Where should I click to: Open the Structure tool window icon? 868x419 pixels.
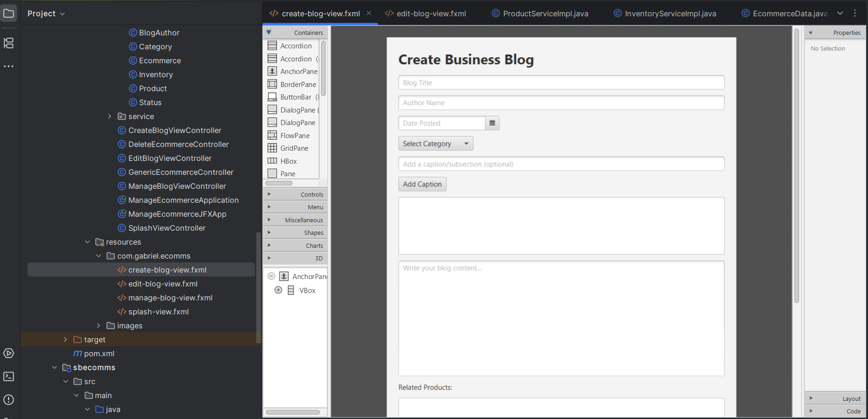point(9,43)
